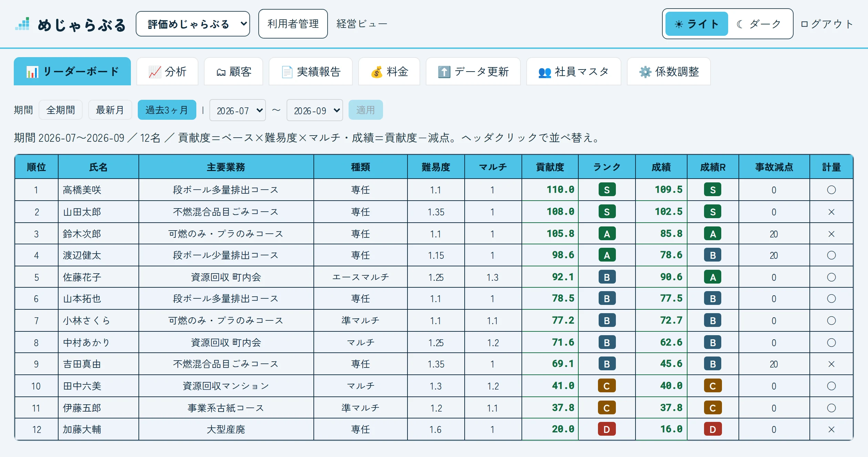
Task: Sort table by マルチ header
Action: pos(493,167)
